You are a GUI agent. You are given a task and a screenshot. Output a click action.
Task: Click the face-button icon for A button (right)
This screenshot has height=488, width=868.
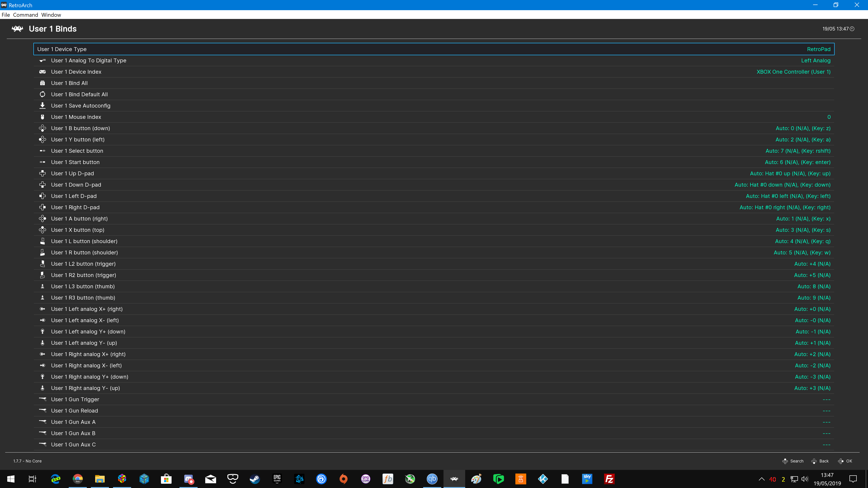tap(42, 218)
